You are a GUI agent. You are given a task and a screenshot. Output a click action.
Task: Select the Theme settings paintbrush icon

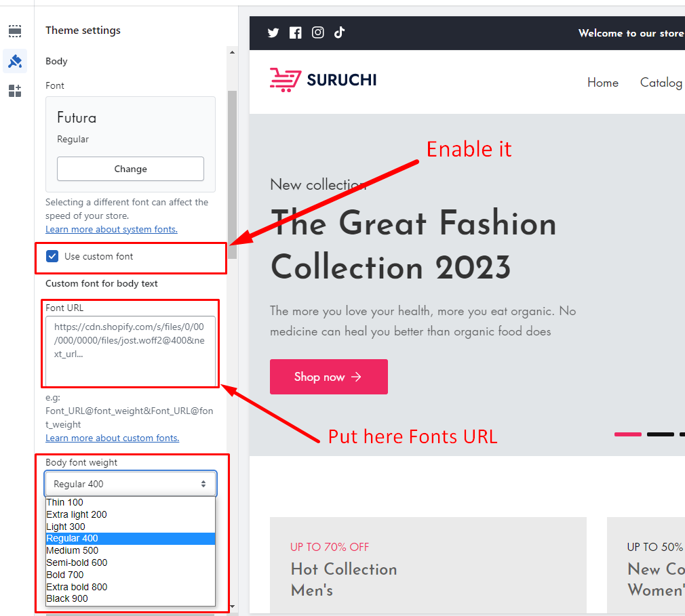click(15, 61)
